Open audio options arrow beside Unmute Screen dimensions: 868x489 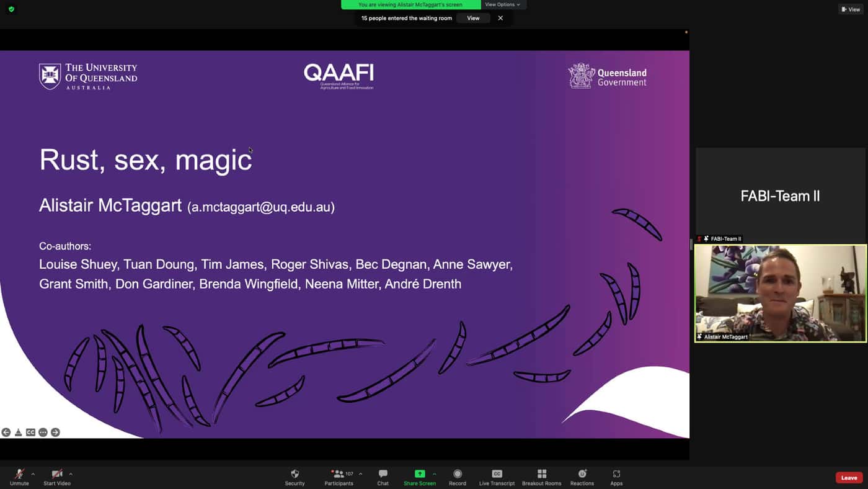click(x=33, y=474)
